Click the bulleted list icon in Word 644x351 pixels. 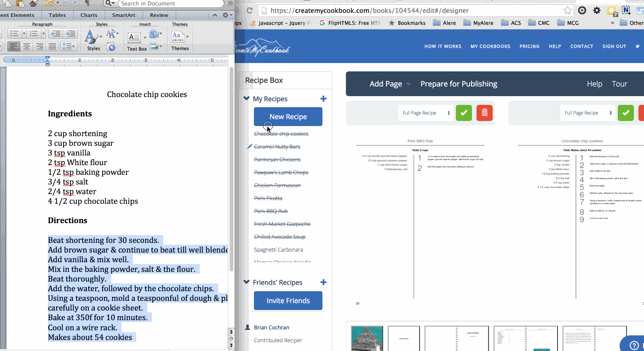click(14, 34)
